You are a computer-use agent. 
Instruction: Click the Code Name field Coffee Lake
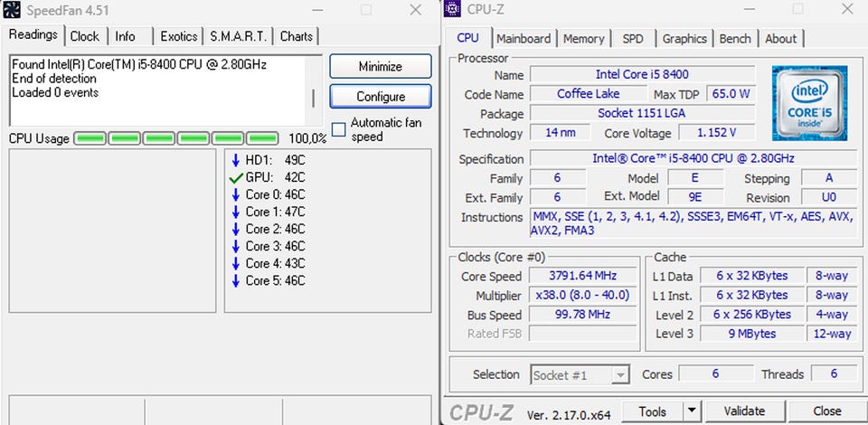589,94
